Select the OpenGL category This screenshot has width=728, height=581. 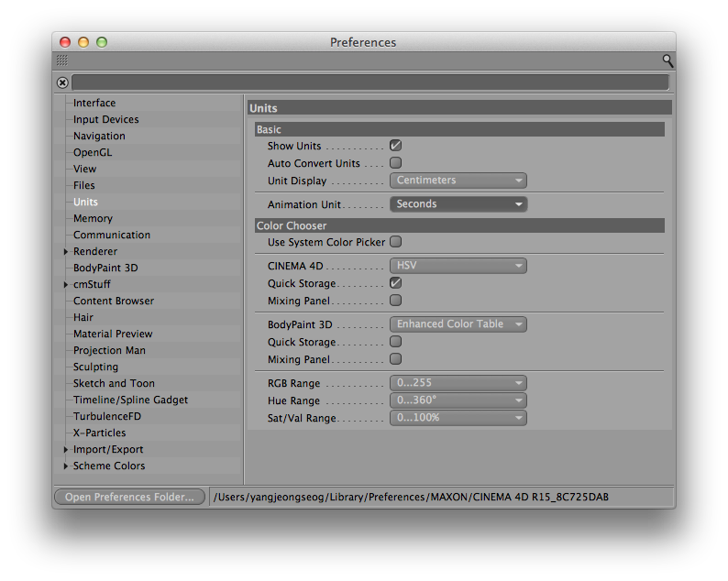pos(93,152)
